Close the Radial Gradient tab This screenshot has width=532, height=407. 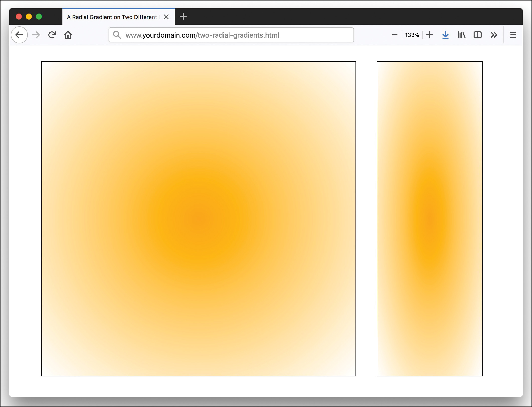coord(166,17)
